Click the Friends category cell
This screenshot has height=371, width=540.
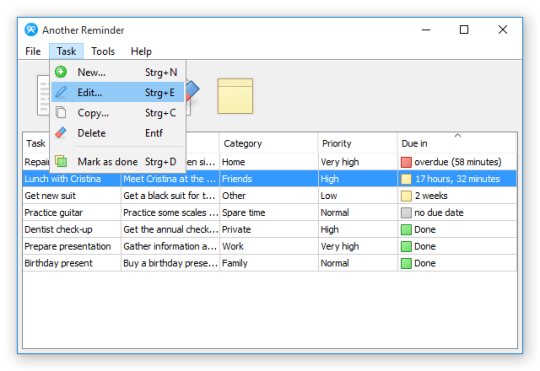click(x=269, y=179)
